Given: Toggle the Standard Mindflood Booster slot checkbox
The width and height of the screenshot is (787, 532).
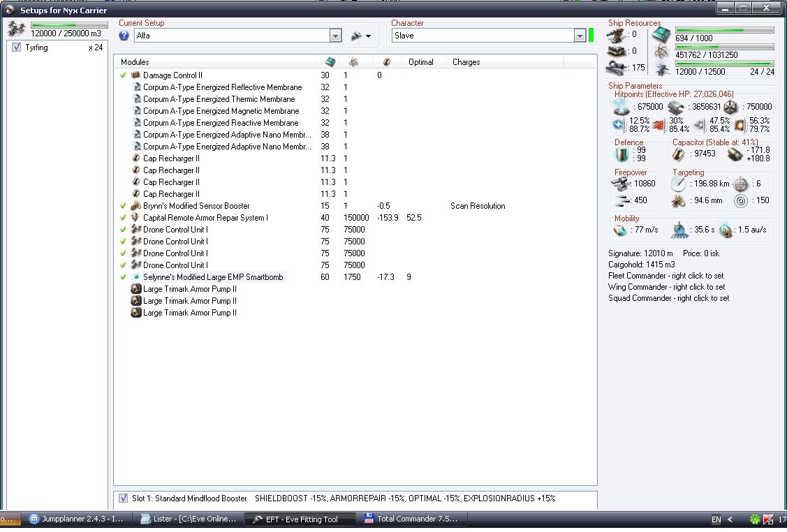Looking at the screenshot, I should (x=123, y=498).
